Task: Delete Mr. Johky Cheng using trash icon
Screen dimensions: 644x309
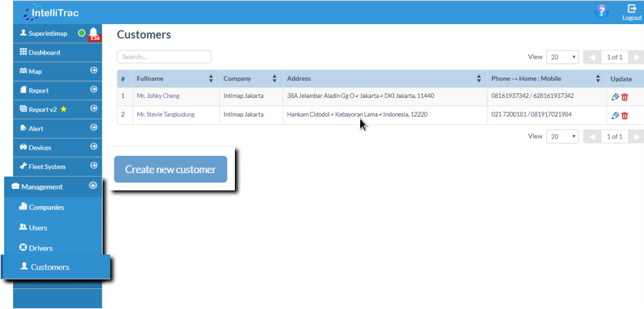Action: pyautogui.click(x=625, y=97)
